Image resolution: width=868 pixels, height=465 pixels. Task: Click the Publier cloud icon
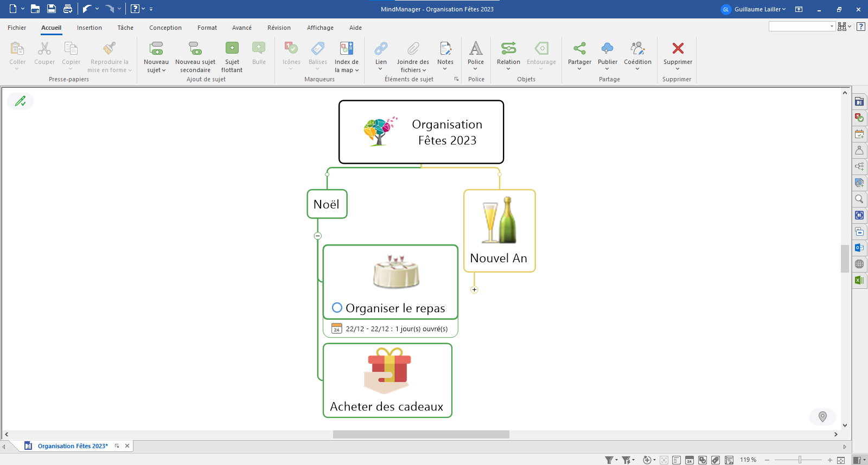point(607,49)
